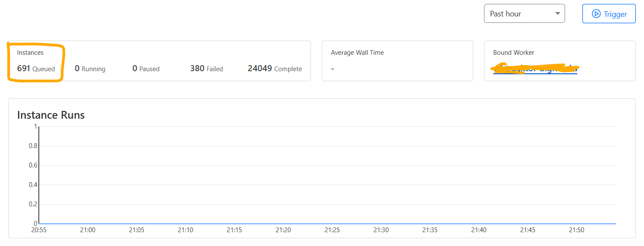Click the 21:00 label on the time axis
The width and height of the screenshot is (644, 246).
88,230
